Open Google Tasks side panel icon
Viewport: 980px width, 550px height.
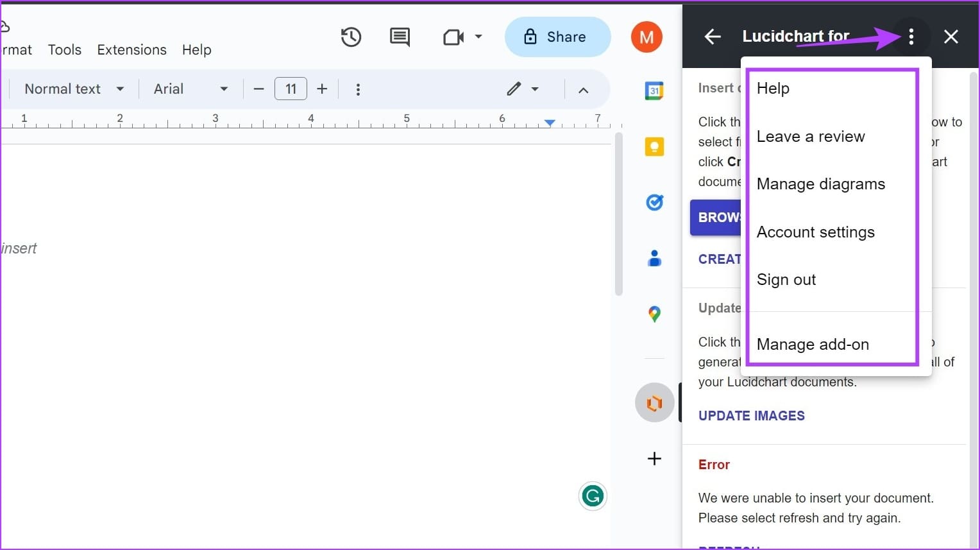[654, 203]
